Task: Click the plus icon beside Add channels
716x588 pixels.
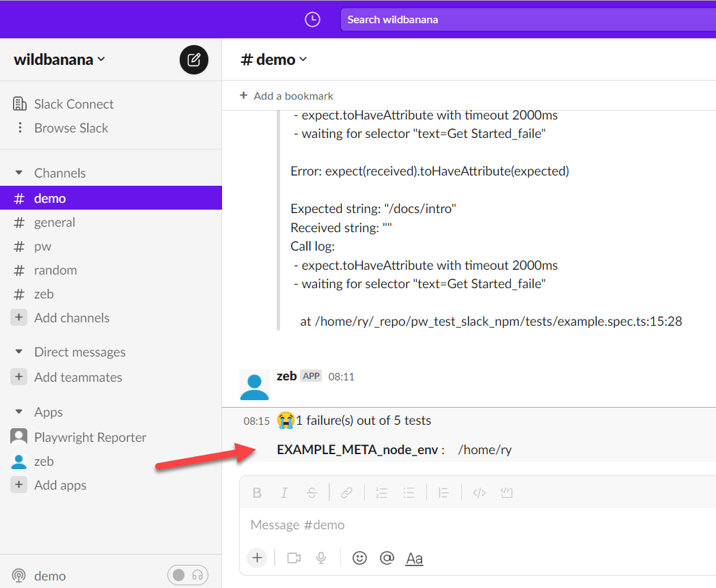Action: click(x=18, y=318)
